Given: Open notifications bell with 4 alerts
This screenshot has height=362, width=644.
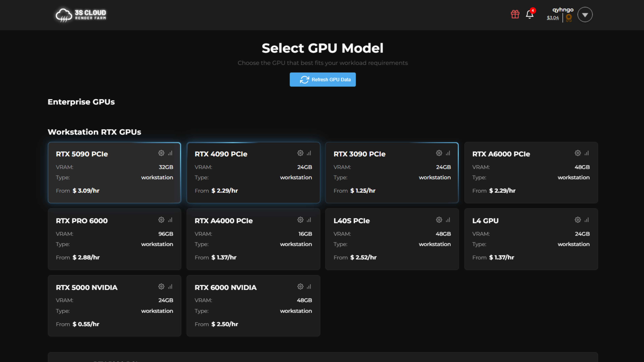Looking at the screenshot, I should click(529, 14).
